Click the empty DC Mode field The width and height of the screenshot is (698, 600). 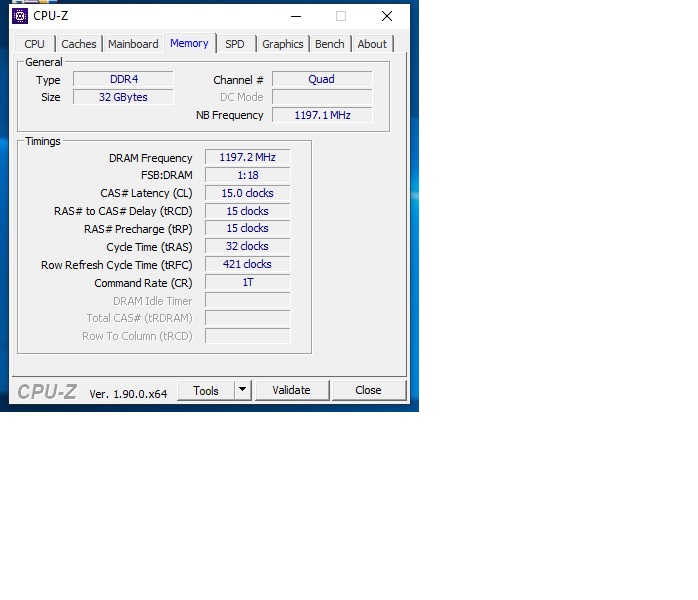pos(322,97)
